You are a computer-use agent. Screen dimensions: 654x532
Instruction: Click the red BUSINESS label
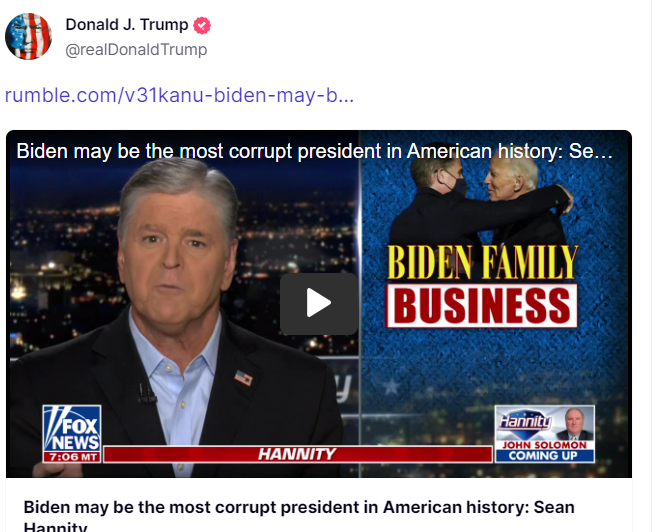click(482, 305)
